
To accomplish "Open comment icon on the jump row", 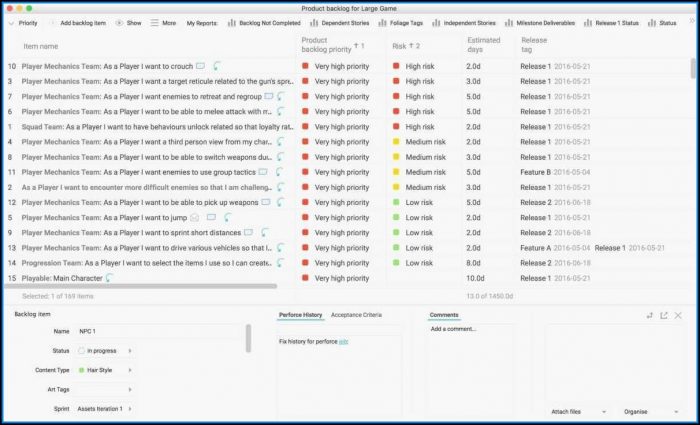I will 211,217.
